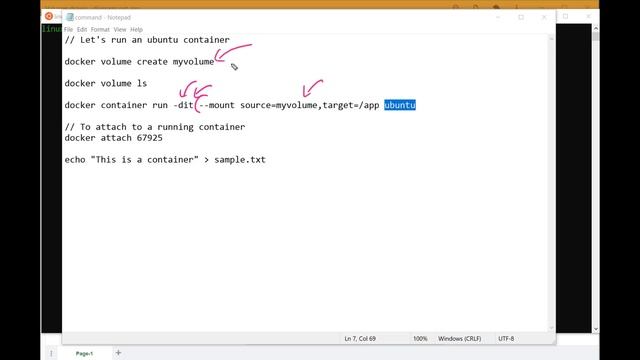Open the File menu in Notepad
Screen dimensions: 640x360
click(68, 29)
